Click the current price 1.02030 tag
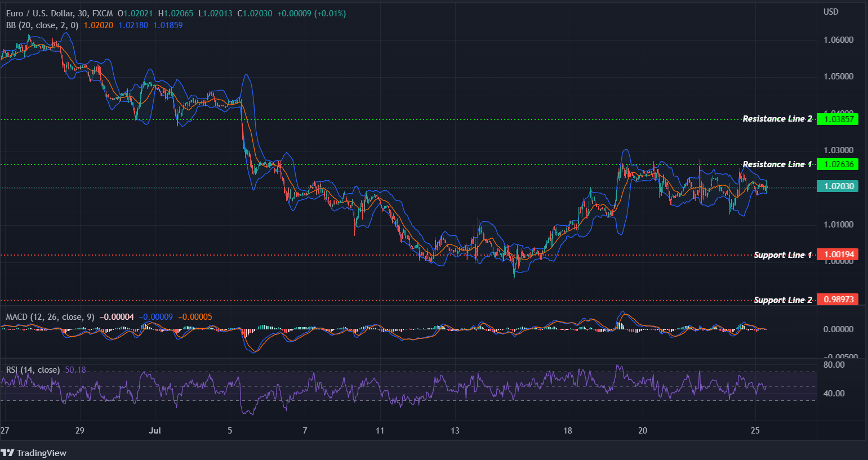Screen dimensions: 868x460 (838, 186)
